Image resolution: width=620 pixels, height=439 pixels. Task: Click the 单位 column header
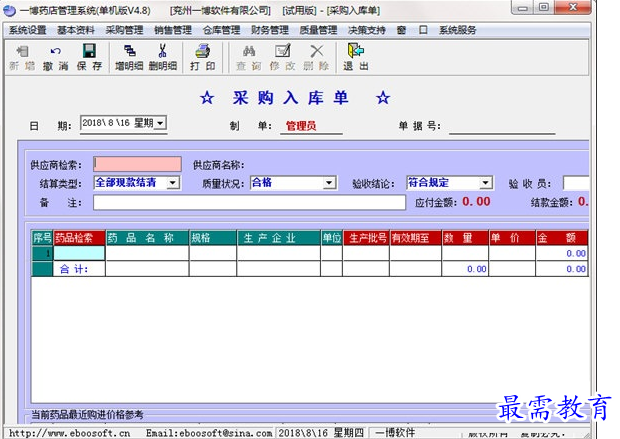331,238
